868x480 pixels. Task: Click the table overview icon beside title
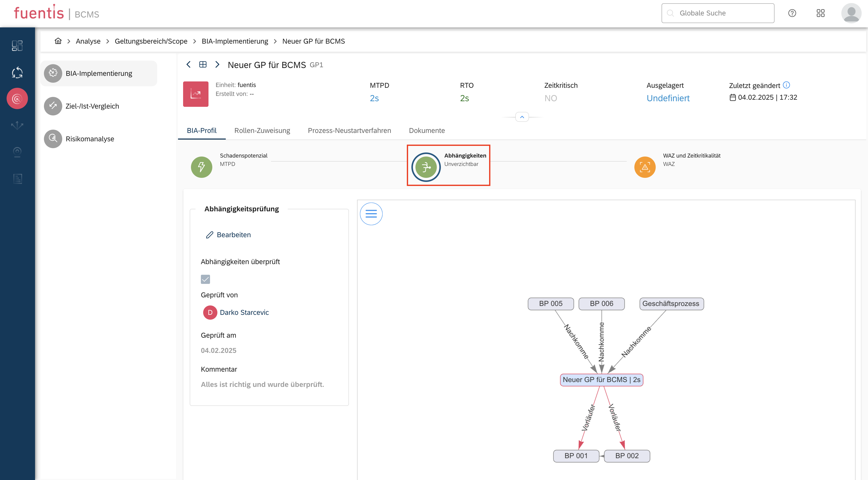(x=203, y=65)
